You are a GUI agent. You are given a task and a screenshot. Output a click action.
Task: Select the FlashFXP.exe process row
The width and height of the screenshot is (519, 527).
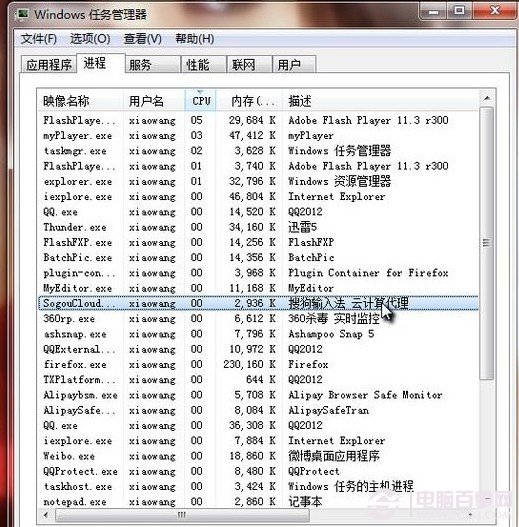258,242
